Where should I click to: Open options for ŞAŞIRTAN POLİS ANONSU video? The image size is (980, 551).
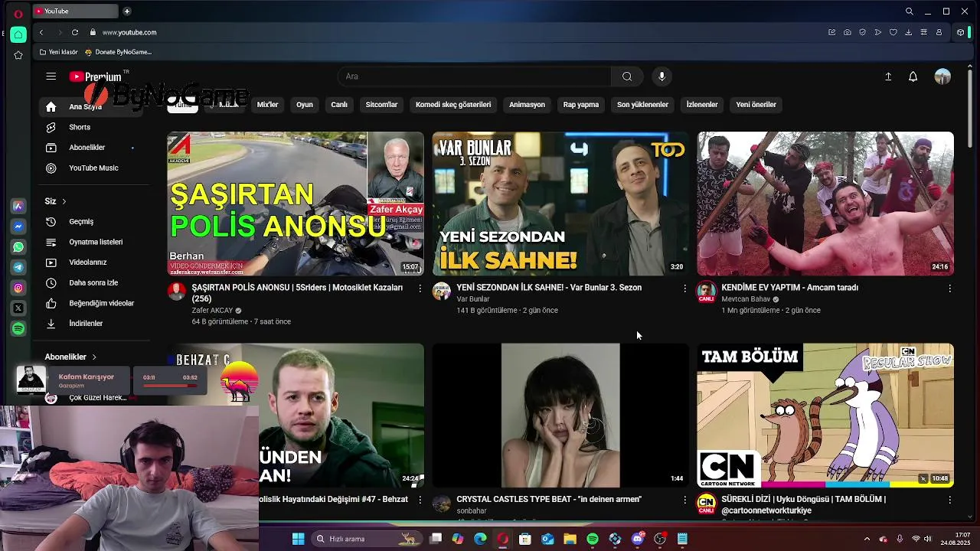420,288
